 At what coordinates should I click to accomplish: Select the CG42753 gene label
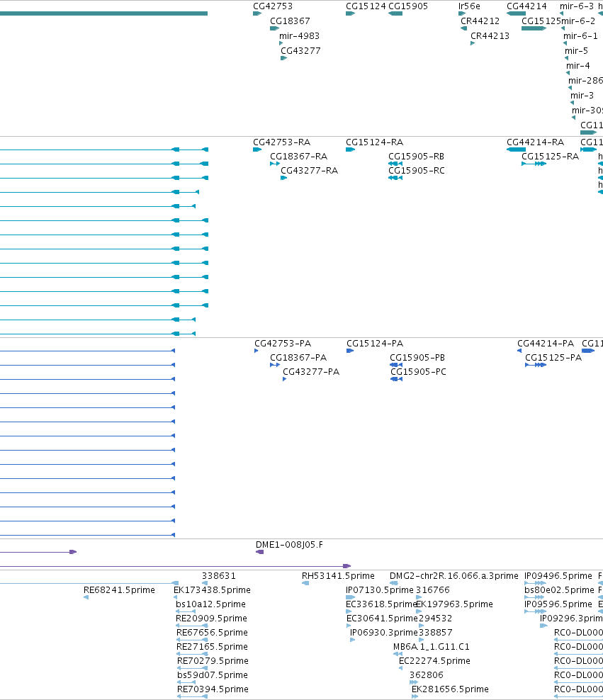[x=273, y=6]
